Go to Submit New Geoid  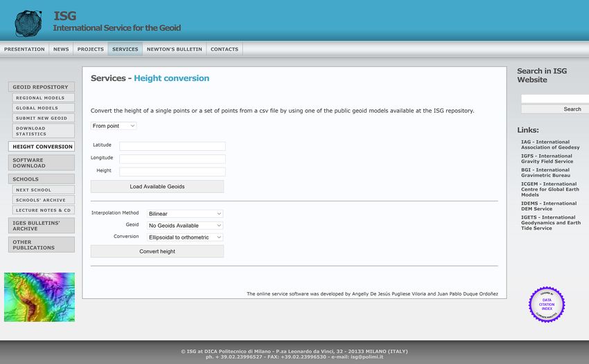coord(44,118)
